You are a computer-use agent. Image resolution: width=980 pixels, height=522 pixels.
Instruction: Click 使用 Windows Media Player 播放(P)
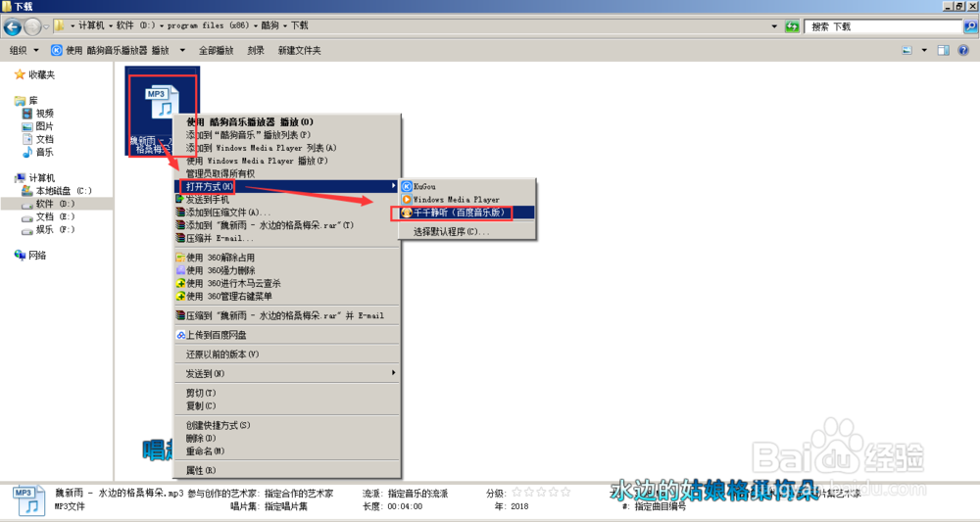(x=287, y=161)
